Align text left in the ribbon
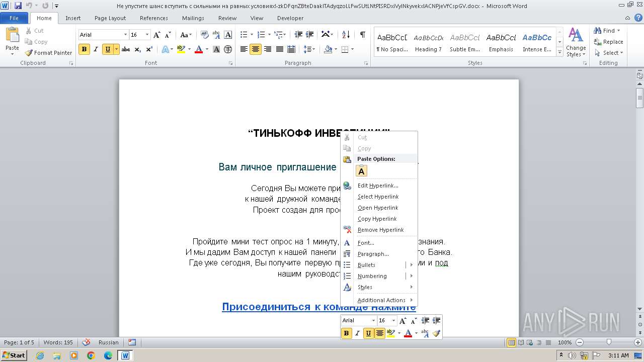 point(244,49)
